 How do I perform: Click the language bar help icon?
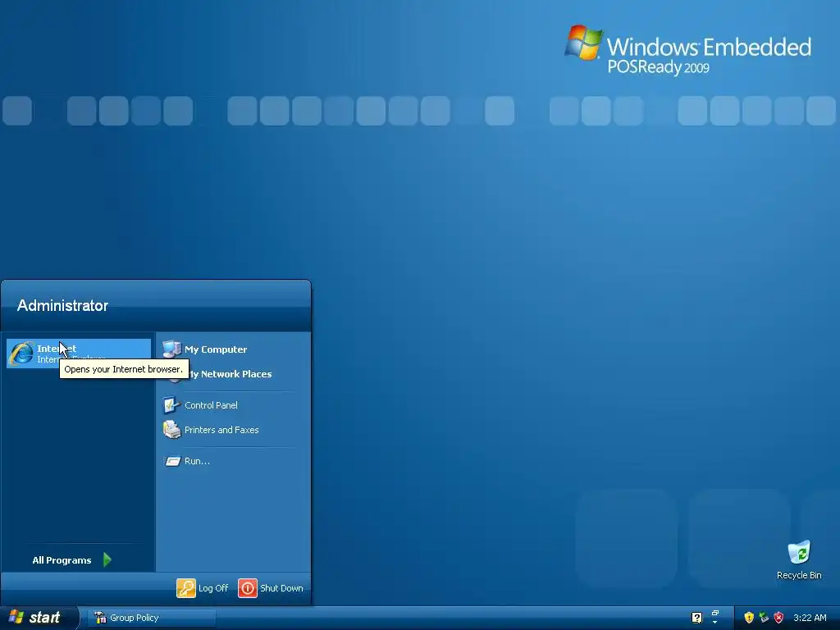[696, 618]
